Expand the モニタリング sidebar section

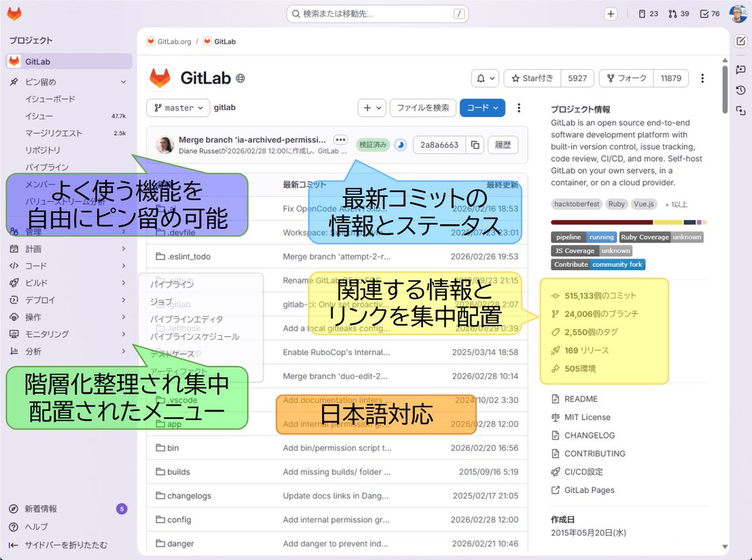(x=69, y=334)
